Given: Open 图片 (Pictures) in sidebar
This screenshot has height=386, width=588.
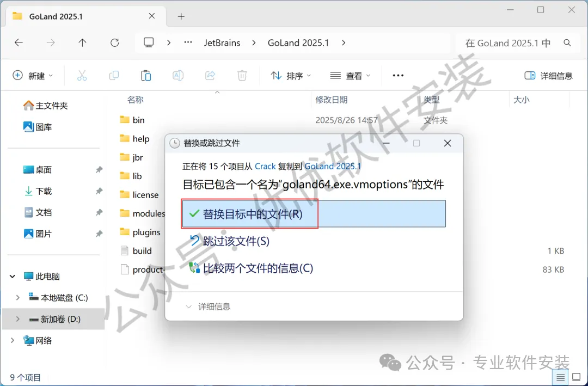Looking at the screenshot, I should pos(38,234).
